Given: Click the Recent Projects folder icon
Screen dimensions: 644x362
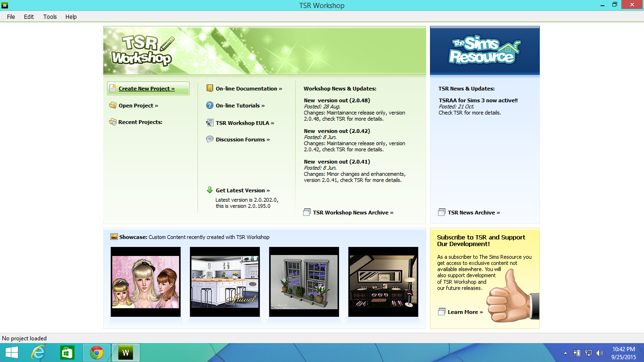Looking at the screenshot, I should click(x=113, y=122).
